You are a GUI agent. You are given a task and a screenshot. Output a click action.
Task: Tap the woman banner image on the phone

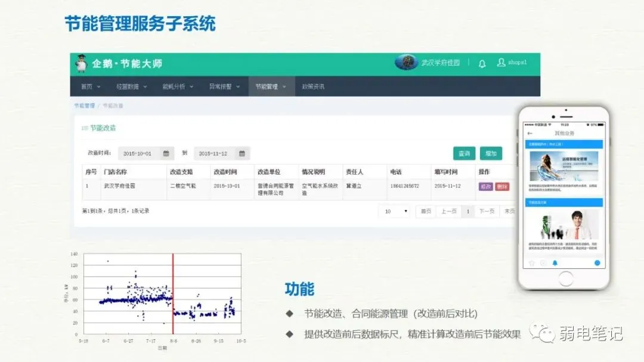[564, 166]
